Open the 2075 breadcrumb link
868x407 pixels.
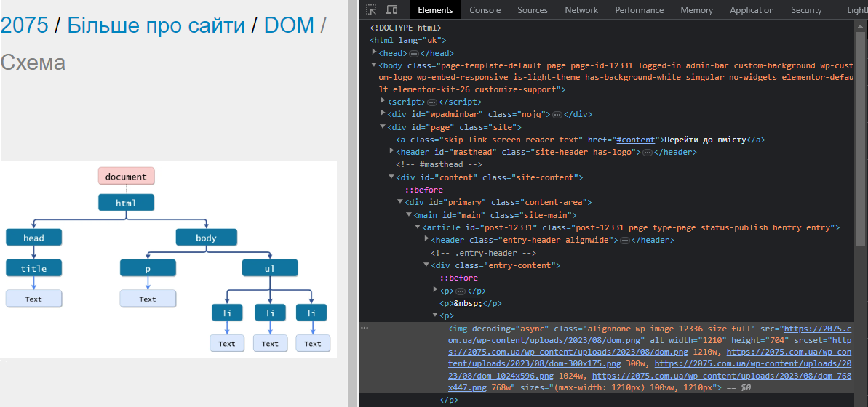(24, 25)
